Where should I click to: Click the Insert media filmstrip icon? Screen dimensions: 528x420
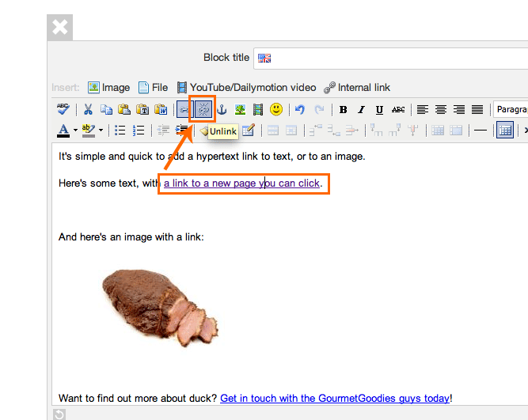click(258, 109)
